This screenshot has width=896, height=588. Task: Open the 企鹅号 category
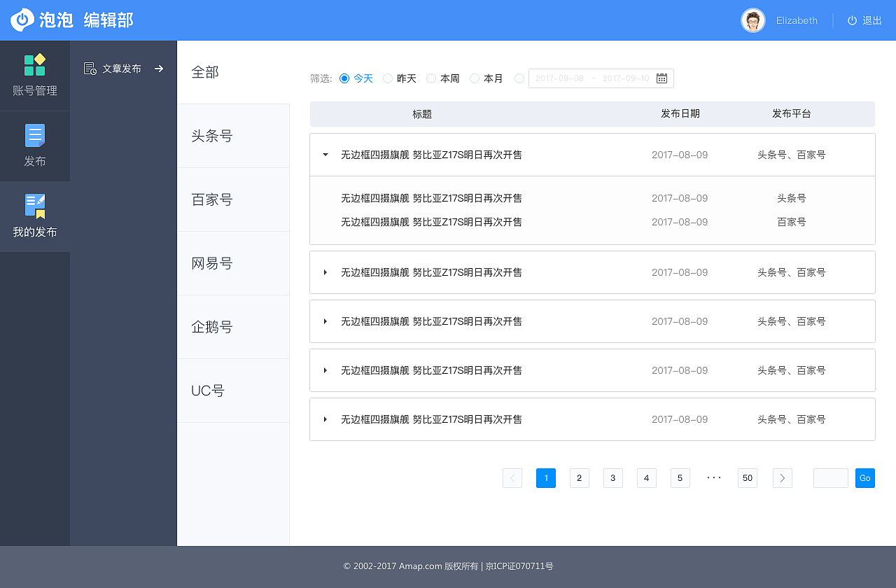pos(212,327)
